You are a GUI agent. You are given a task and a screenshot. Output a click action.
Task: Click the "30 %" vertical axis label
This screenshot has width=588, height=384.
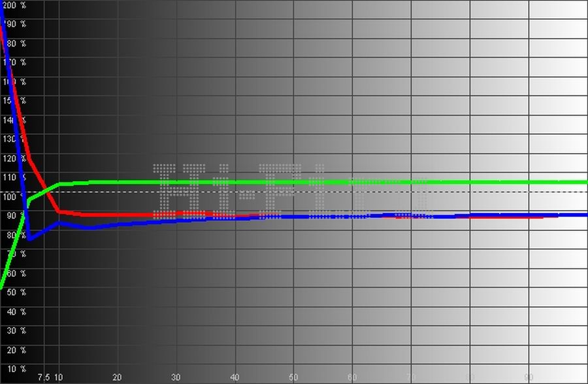point(14,330)
